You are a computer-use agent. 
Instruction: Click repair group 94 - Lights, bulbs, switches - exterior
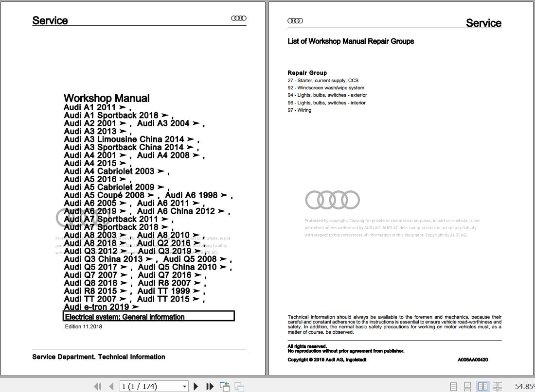pyautogui.click(x=327, y=95)
